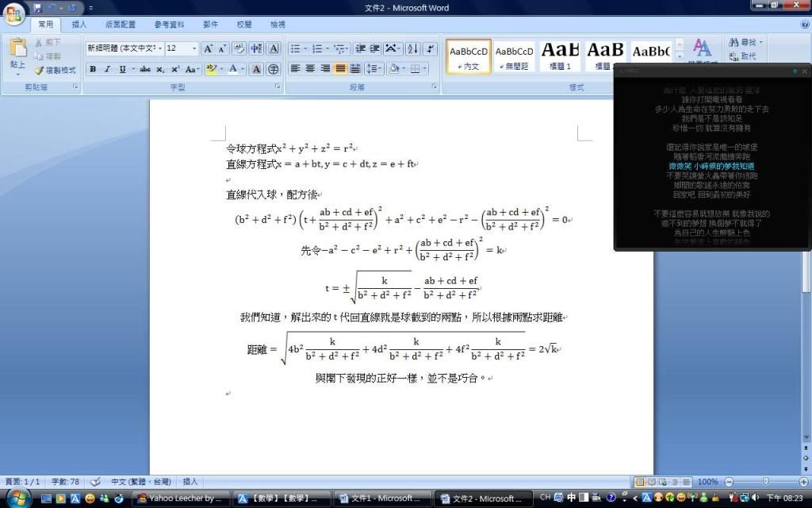Open the Change Case Aa dropdown
Screen dimensions: 812x508
click(x=192, y=69)
